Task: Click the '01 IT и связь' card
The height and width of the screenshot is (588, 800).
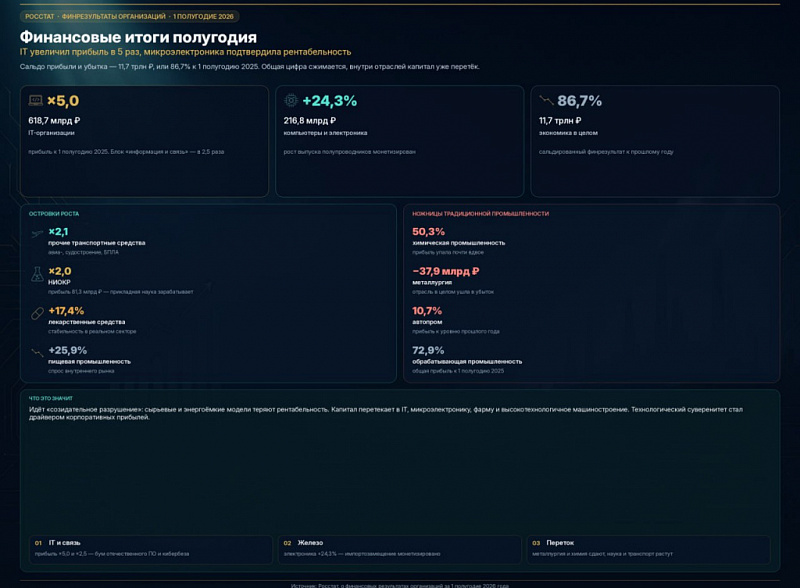Action: coord(151,549)
